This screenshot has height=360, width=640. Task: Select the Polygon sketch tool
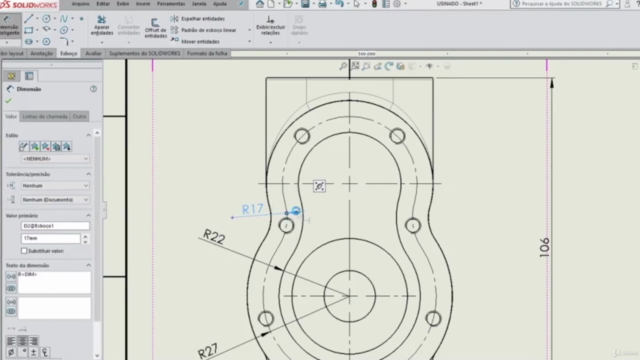tap(46, 42)
